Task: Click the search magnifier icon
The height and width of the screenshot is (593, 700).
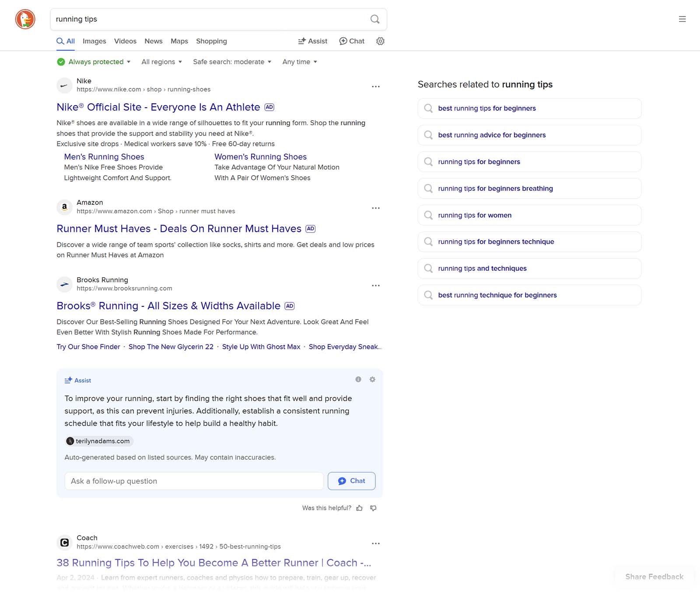Action: [x=374, y=19]
